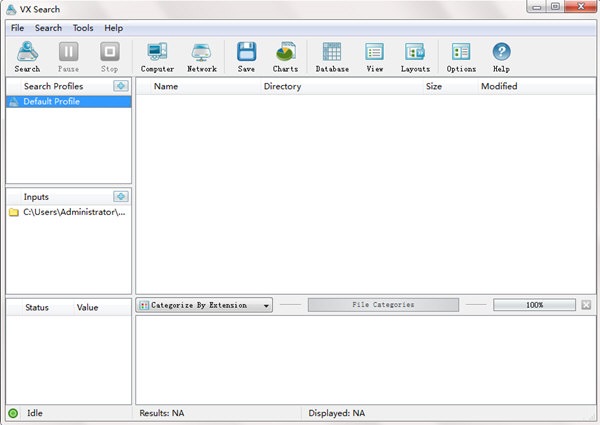600x425 pixels.
Task: Open the Database icon
Action: click(332, 57)
